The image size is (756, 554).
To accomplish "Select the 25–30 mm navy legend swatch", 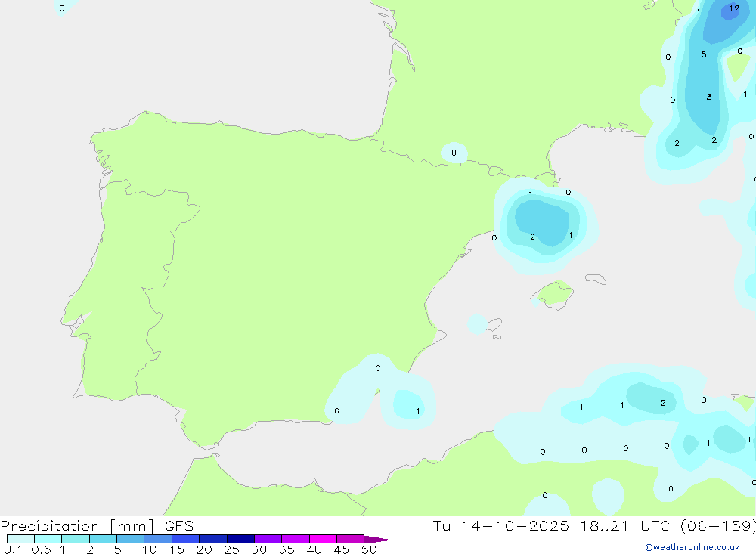I will [x=240, y=539].
